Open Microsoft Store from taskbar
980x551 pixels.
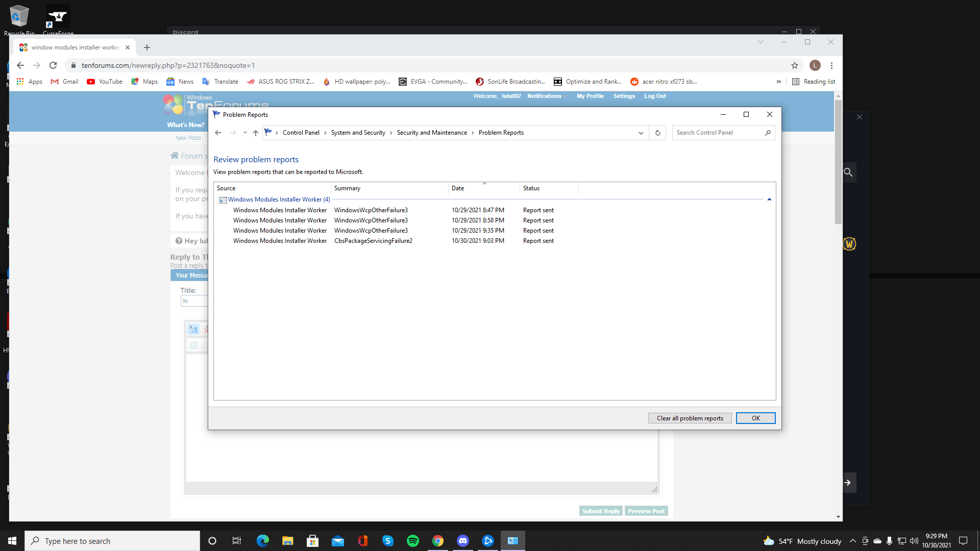point(312,541)
